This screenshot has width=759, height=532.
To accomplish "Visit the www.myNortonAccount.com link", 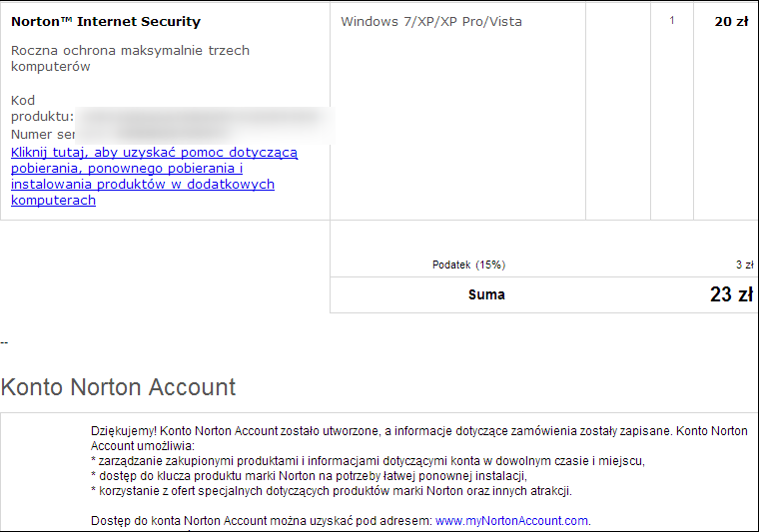I will tap(511, 521).
